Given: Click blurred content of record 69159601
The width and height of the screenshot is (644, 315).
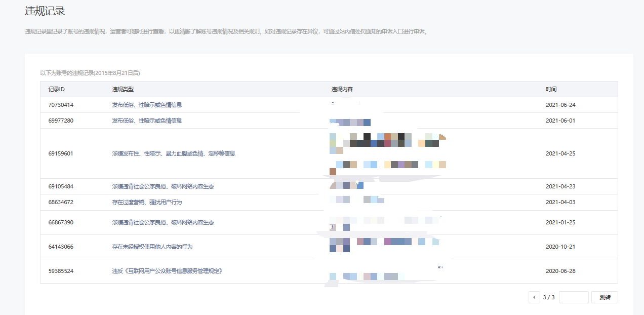Looking at the screenshot, I should [x=387, y=153].
